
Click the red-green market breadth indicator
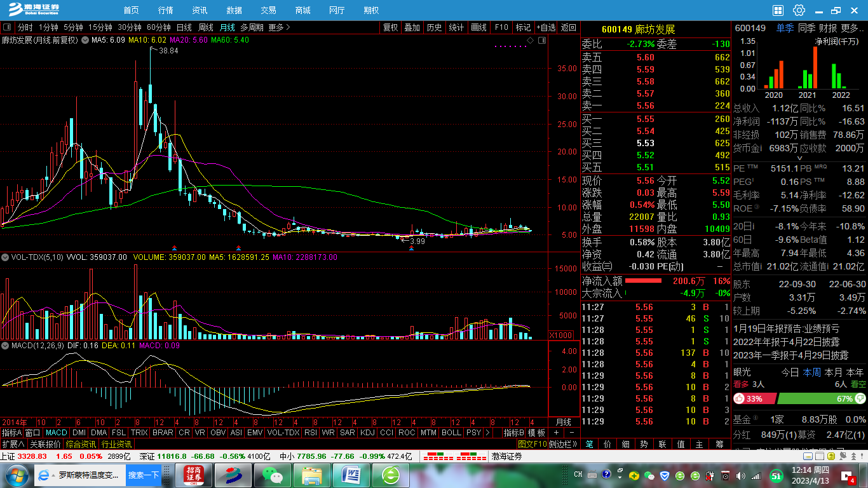pos(454,456)
